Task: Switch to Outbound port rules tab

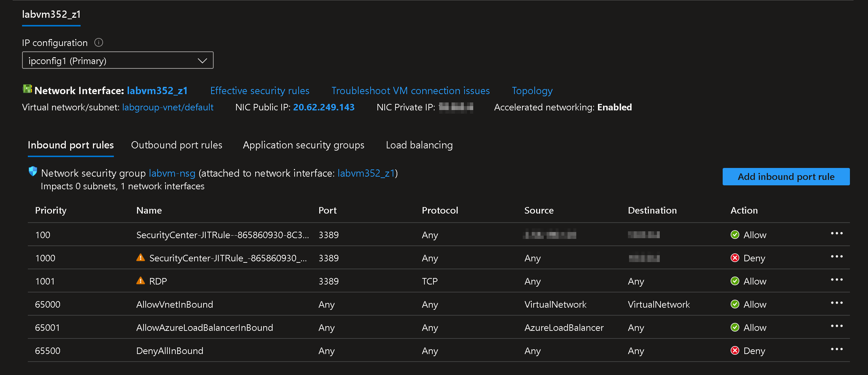Action: point(176,145)
